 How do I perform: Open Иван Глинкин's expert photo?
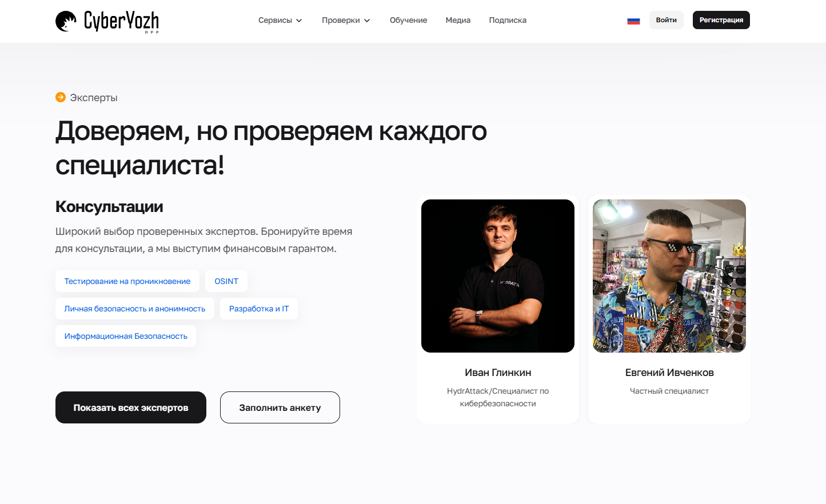click(498, 276)
